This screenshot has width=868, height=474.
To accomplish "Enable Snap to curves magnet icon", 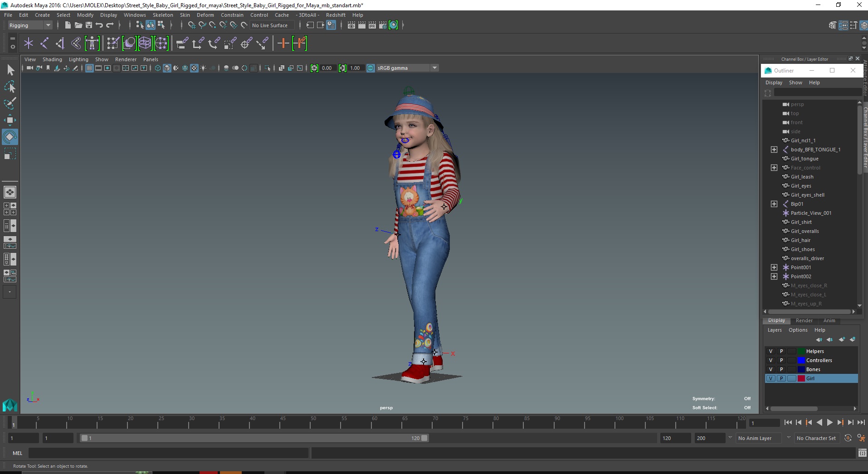I will coord(202,25).
